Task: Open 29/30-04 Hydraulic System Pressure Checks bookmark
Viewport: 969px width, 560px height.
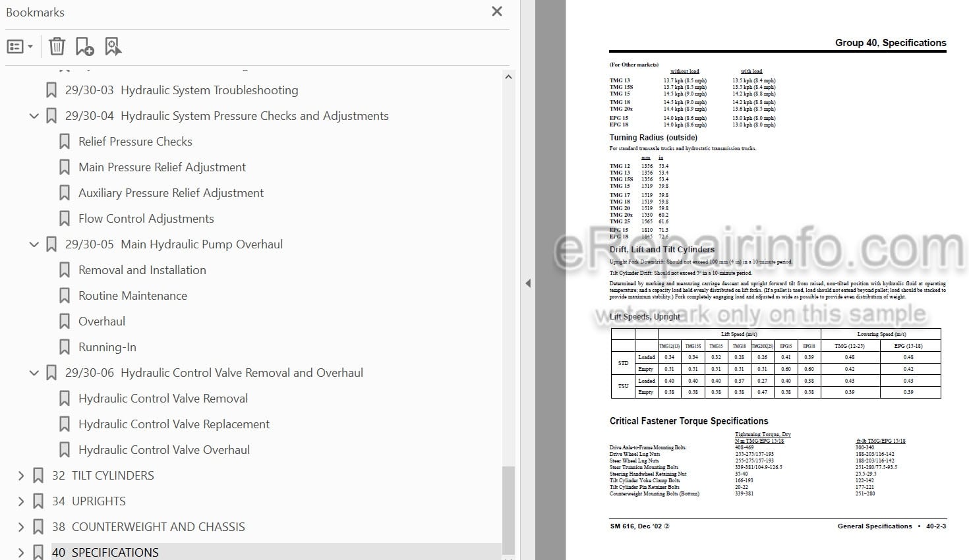Action: [227, 116]
